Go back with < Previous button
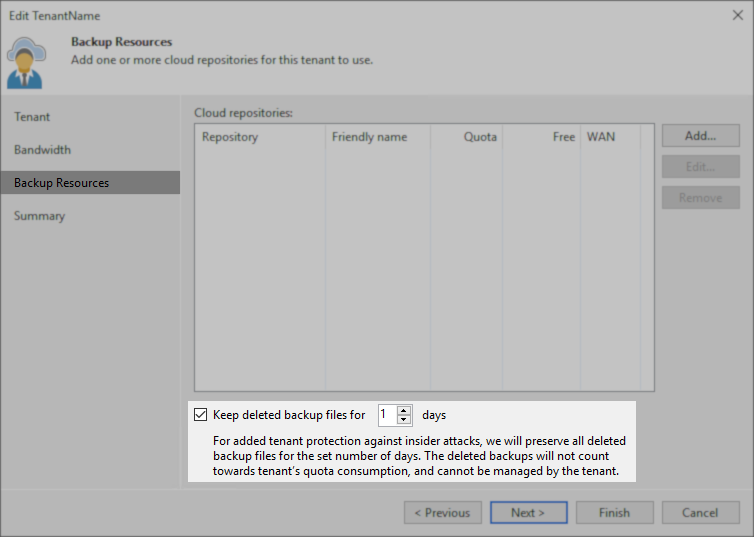 tap(442, 512)
